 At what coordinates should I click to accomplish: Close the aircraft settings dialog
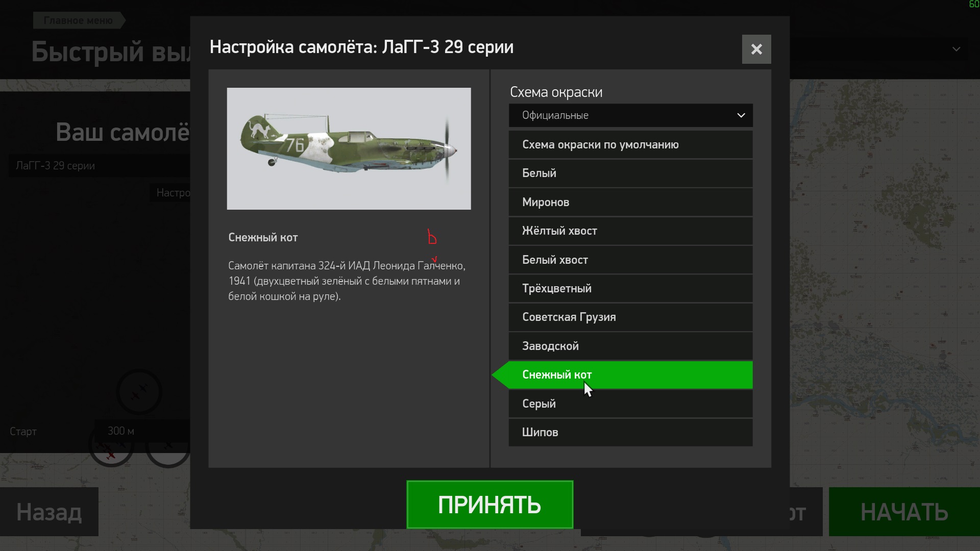[x=756, y=49]
